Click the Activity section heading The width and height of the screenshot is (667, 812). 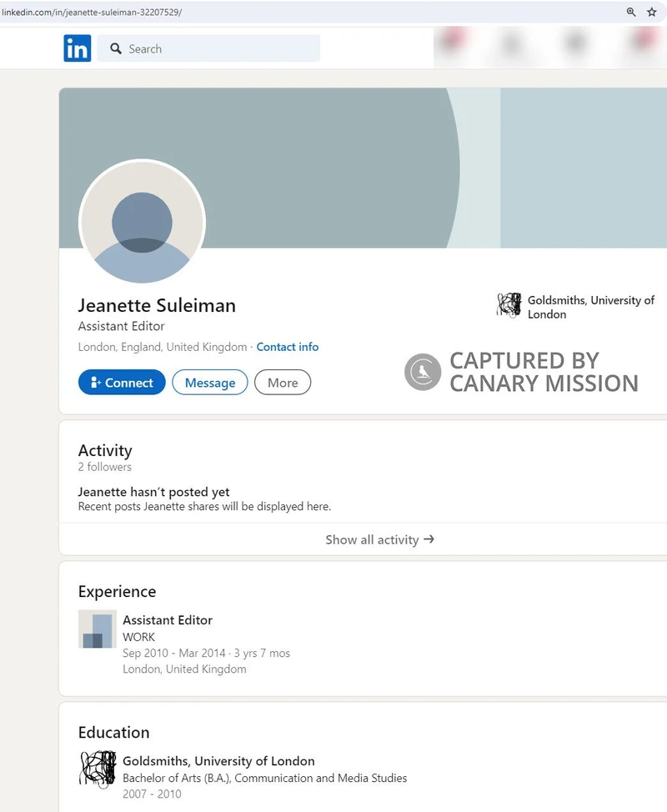coord(105,450)
